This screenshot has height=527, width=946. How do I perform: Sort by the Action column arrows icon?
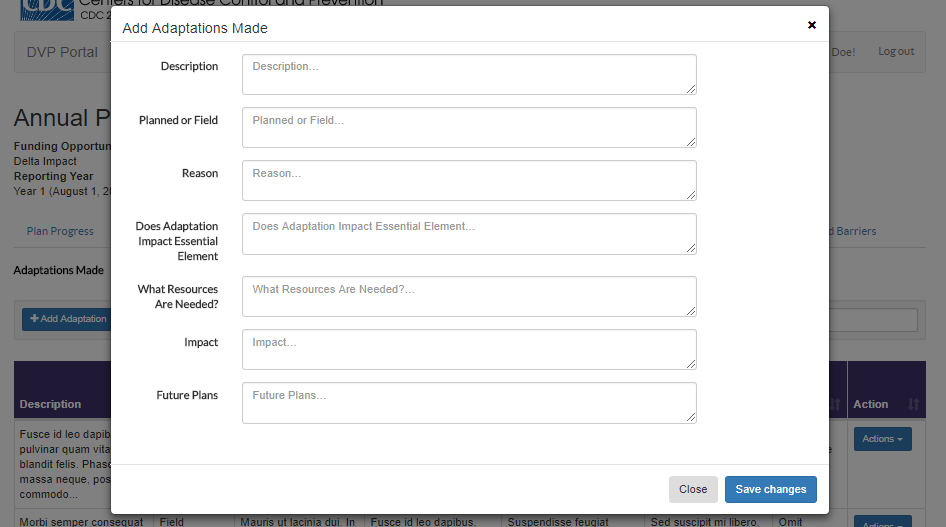coord(913,404)
